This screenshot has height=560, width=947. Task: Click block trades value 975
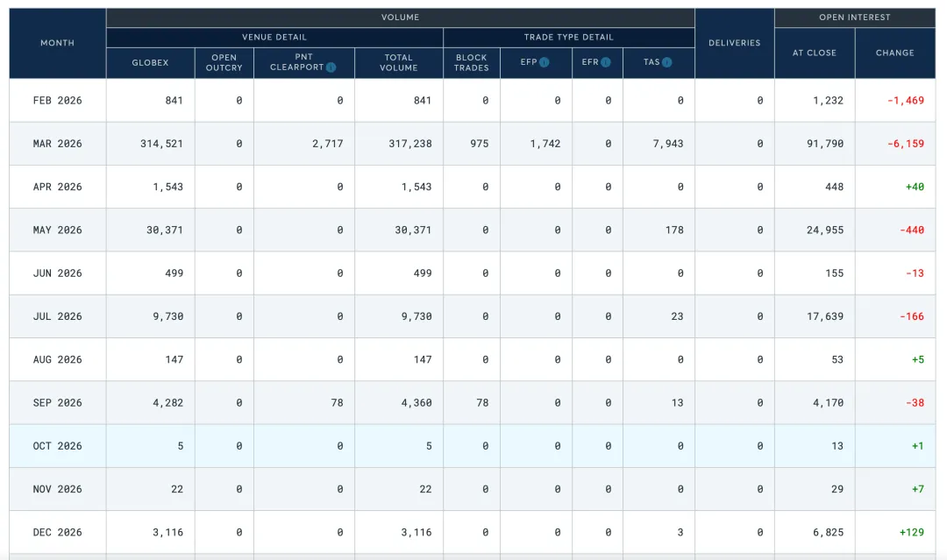point(480,144)
